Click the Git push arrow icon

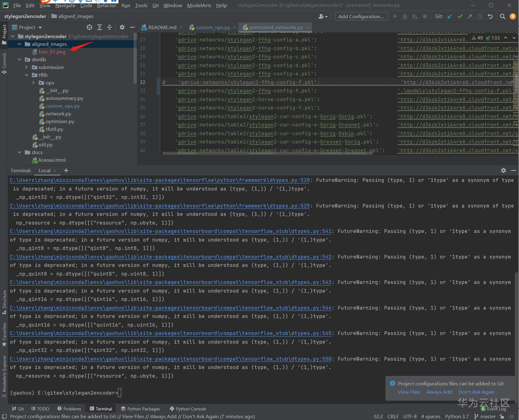[470, 16]
